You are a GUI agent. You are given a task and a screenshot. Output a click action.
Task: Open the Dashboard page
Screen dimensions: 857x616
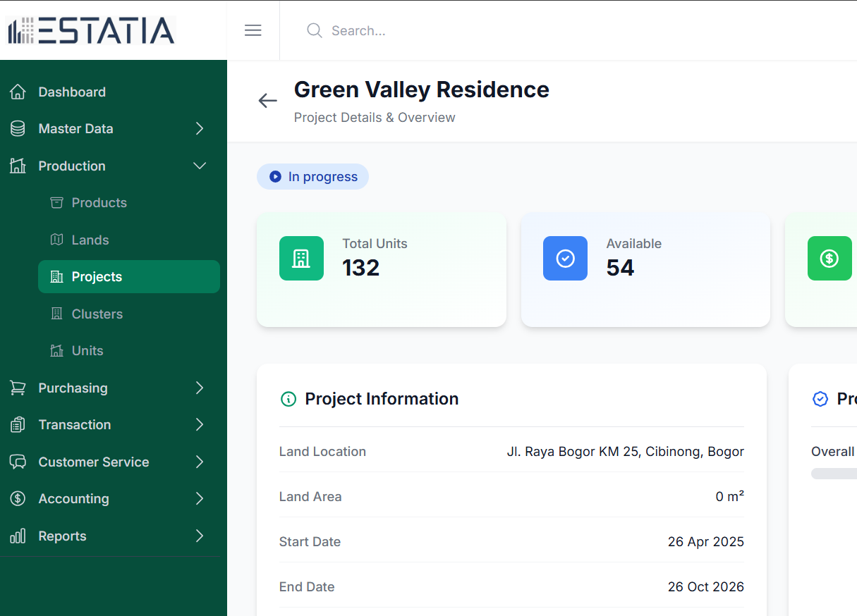pos(71,92)
